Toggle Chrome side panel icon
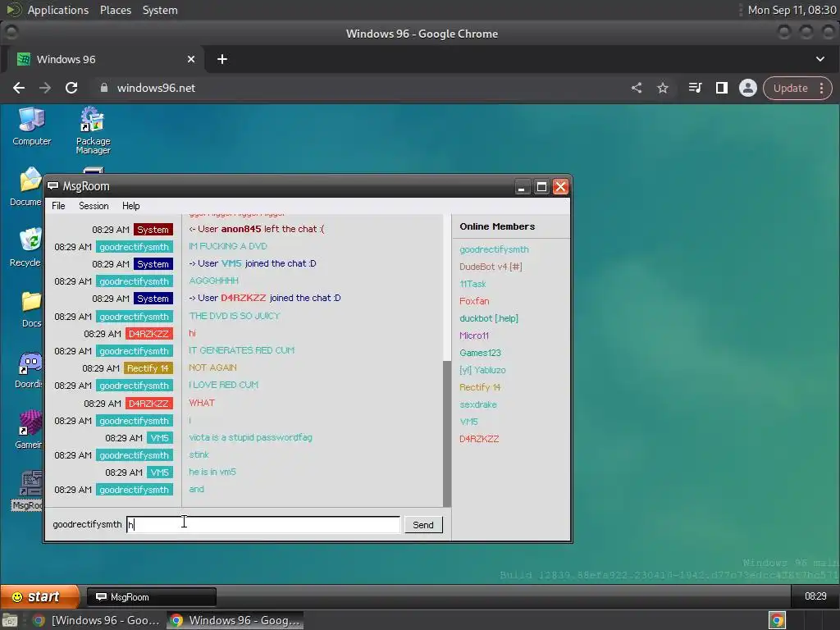This screenshot has width=840, height=630. click(722, 88)
